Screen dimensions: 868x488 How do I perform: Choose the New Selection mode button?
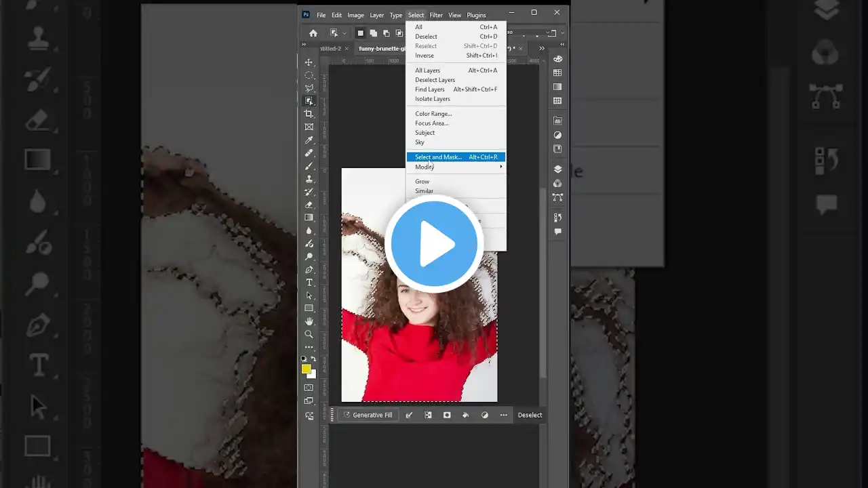(x=361, y=33)
